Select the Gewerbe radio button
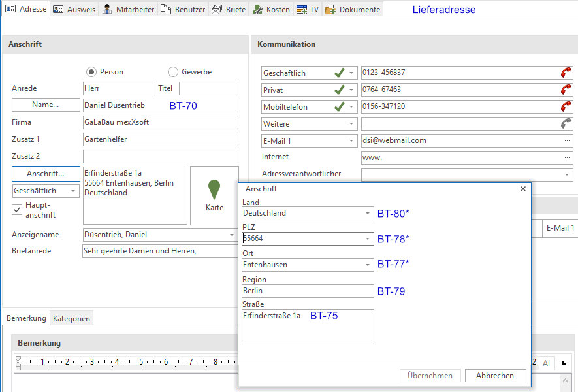 pyautogui.click(x=173, y=72)
